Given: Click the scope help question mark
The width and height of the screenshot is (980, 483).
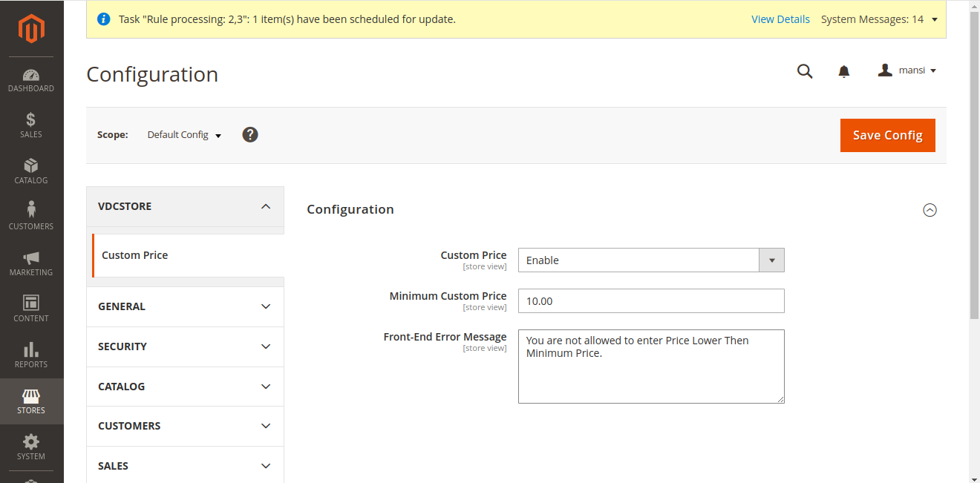Looking at the screenshot, I should click(x=250, y=134).
